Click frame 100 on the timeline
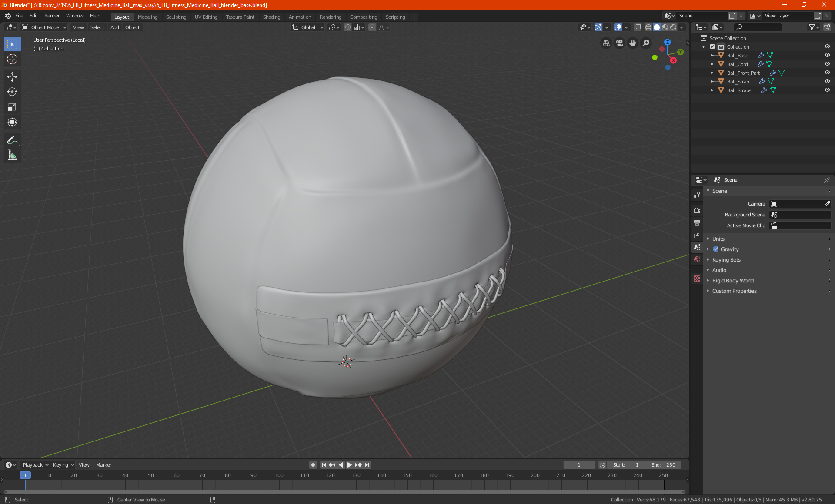 tap(279, 476)
